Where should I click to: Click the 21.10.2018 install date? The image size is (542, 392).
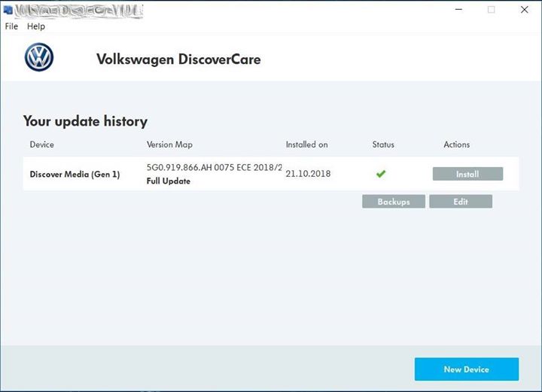(308, 174)
